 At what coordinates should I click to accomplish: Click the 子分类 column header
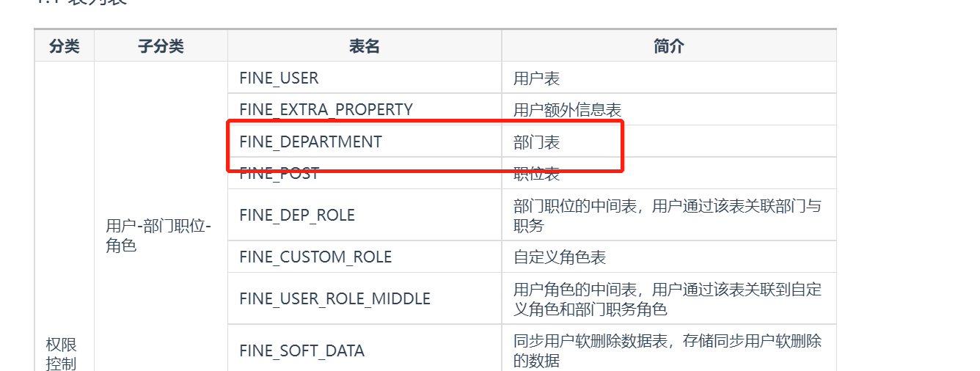(161, 46)
